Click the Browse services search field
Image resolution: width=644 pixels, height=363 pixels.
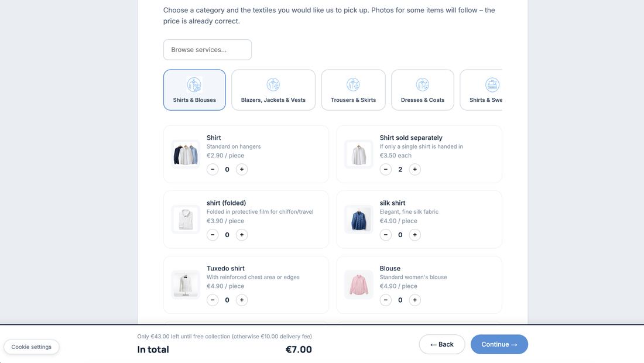207,50
